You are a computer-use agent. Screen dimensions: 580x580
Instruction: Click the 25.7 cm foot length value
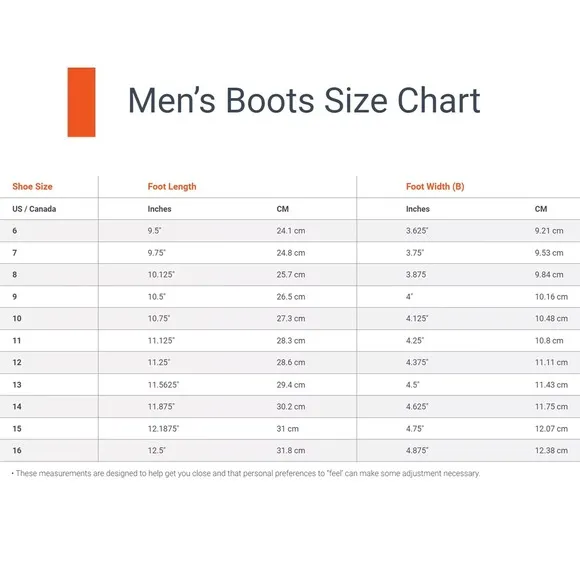tap(291, 274)
